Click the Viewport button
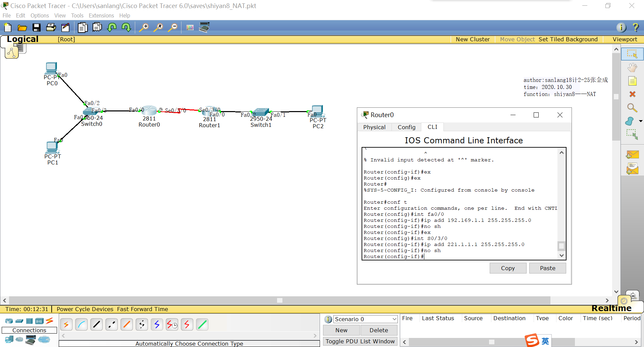 pos(625,39)
